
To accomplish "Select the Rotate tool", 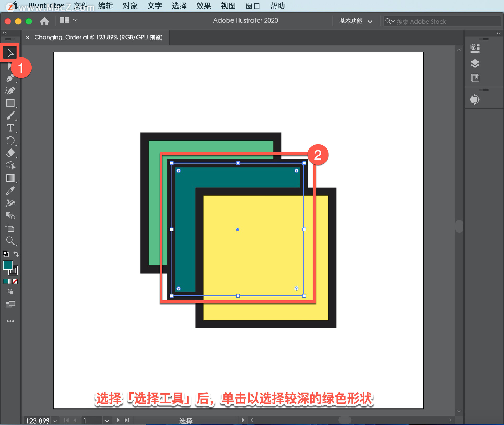I will (10, 141).
